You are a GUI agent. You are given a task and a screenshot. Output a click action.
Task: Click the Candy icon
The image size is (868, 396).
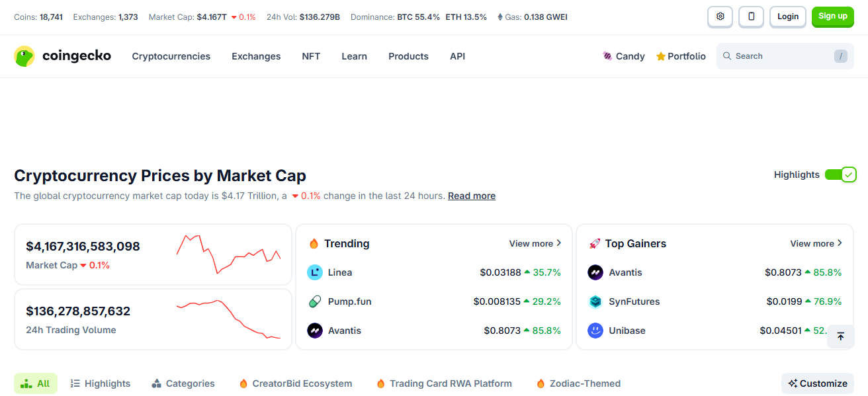[607, 56]
